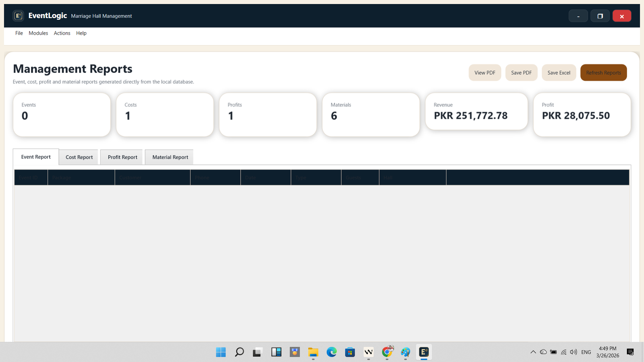Viewport: 644px width, 362px height.
Task: Click the Refresh Reports button
Action: (x=603, y=73)
